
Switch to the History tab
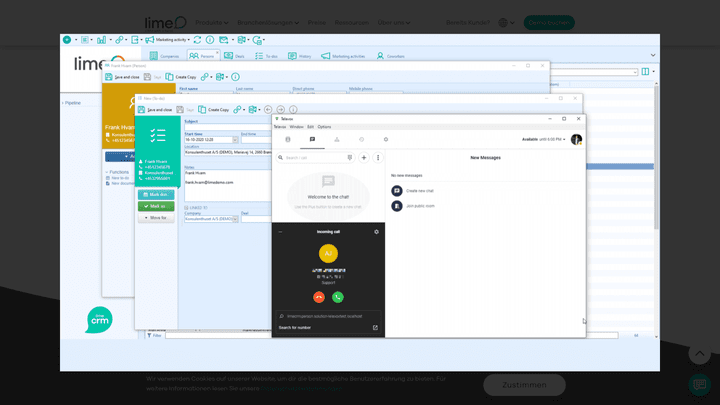(x=299, y=56)
